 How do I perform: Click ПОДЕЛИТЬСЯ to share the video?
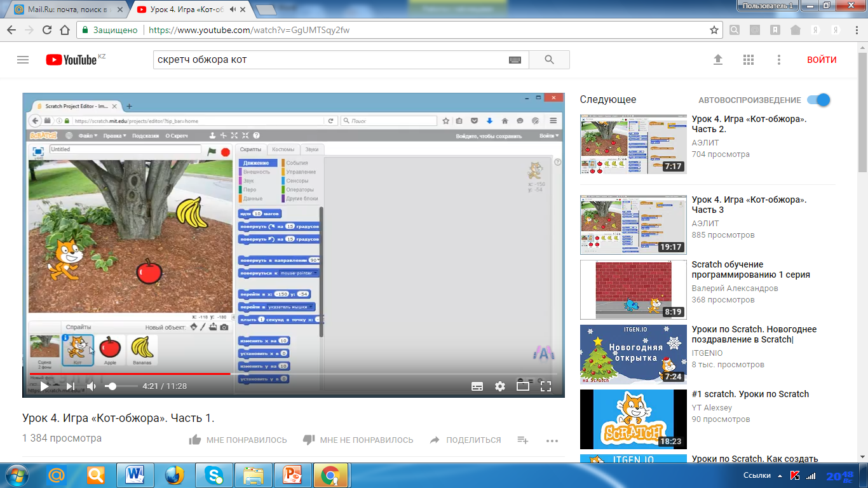pyautogui.click(x=465, y=440)
